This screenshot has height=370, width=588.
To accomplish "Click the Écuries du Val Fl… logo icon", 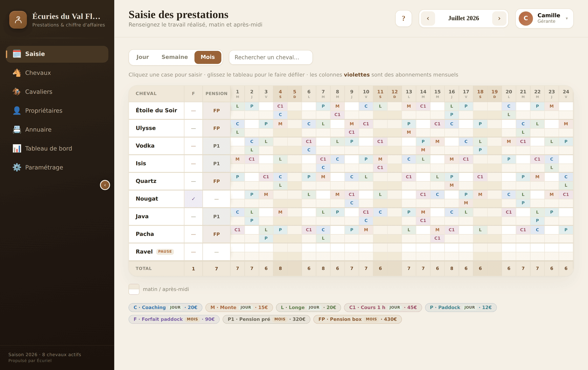I will coord(18,20).
